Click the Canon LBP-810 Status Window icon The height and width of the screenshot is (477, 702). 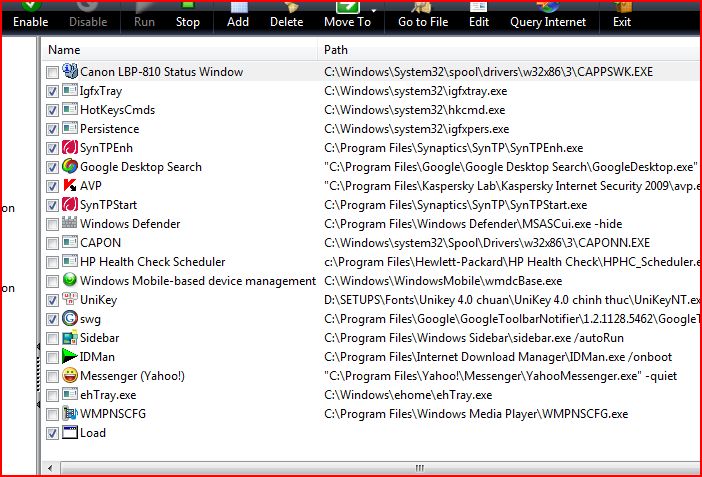(x=70, y=72)
